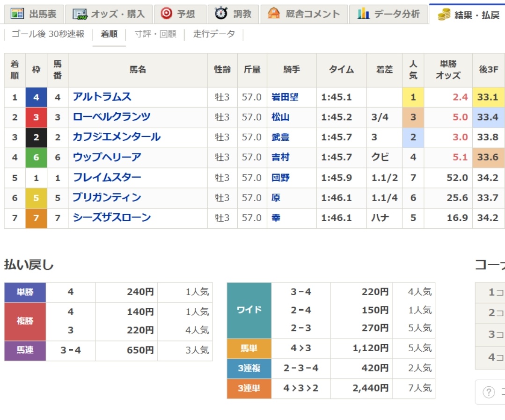The height and width of the screenshot is (420, 505).
Task: Open jockey 幸 profile
Action: pyautogui.click(x=276, y=218)
